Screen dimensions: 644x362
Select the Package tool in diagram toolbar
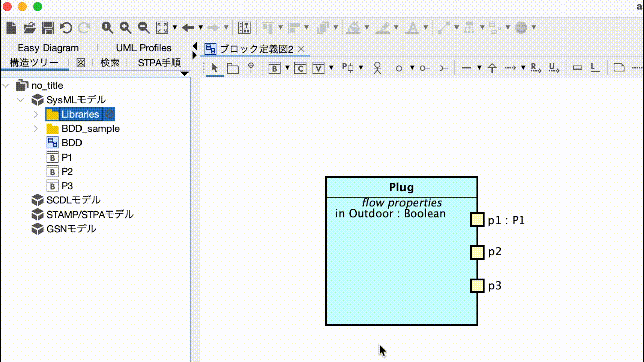click(x=233, y=68)
